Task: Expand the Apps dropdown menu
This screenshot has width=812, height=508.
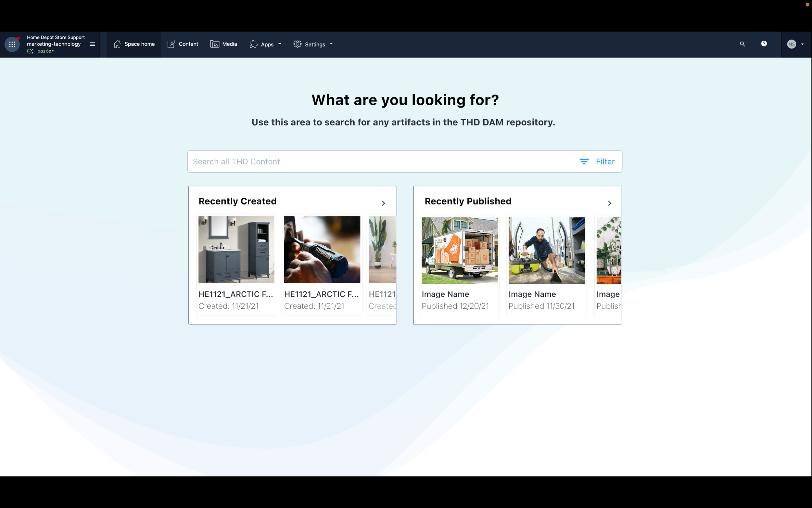Action: pyautogui.click(x=265, y=44)
